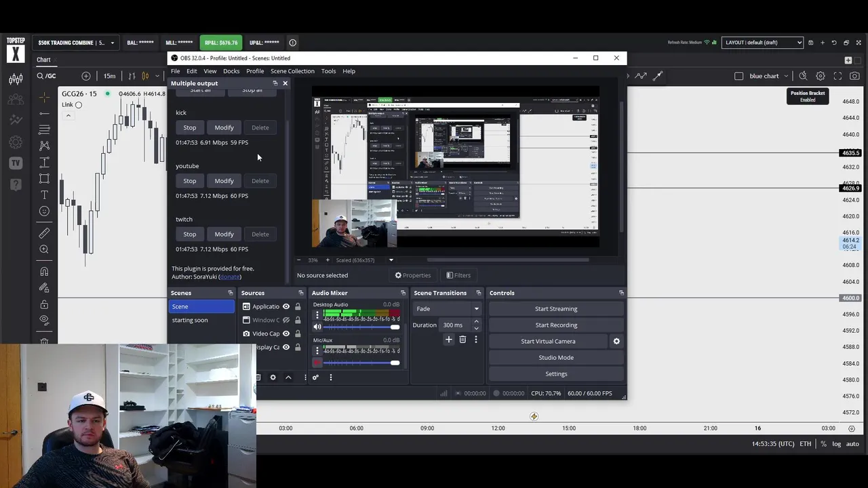Delete transition with trash icon

tap(462, 340)
